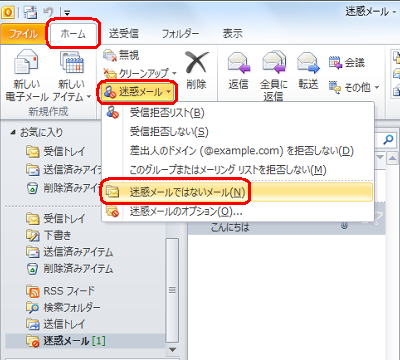The width and height of the screenshot is (400, 360).
Task: Open 送信済みアイテム folder below 下書き
Action: pyautogui.click(x=69, y=252)
